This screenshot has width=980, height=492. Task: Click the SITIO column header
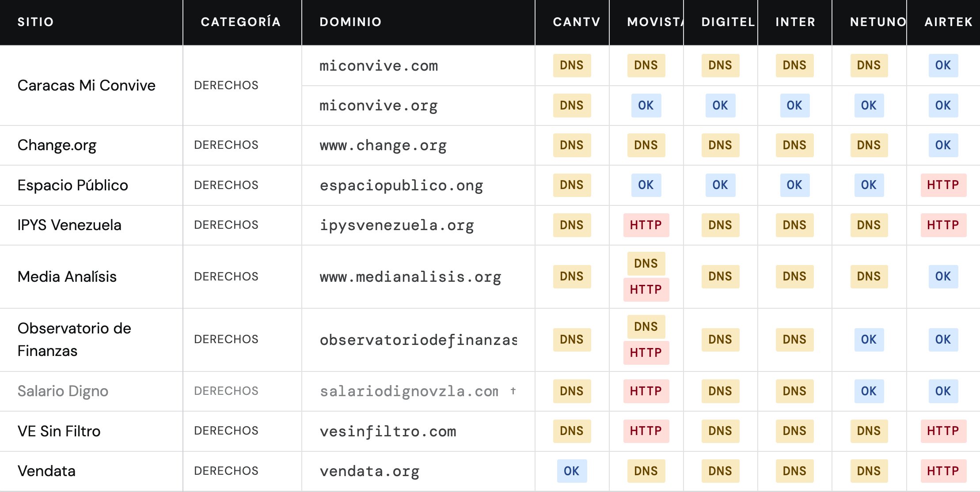[x=35, y=22]
